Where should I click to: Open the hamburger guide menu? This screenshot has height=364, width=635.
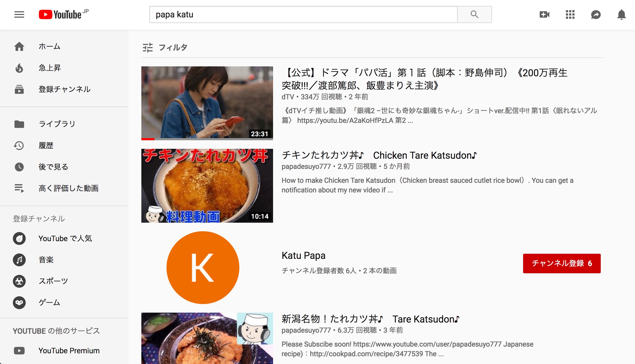(x=19, y=14)
